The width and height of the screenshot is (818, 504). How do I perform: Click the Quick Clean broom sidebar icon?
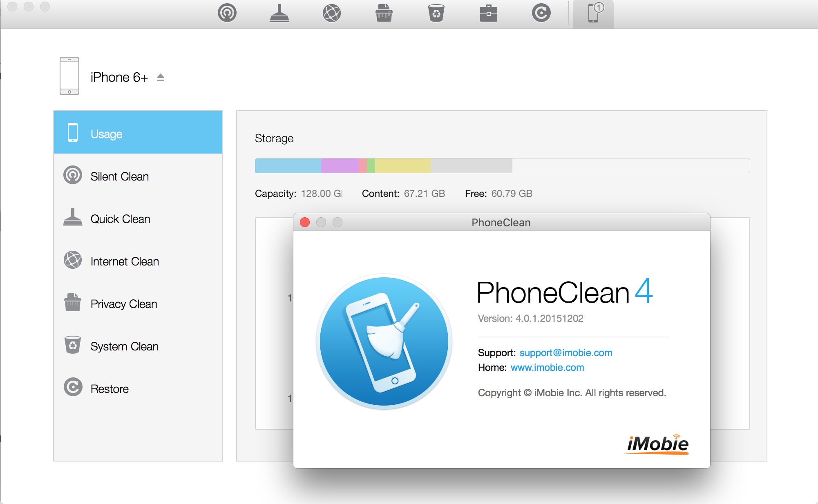73,217
